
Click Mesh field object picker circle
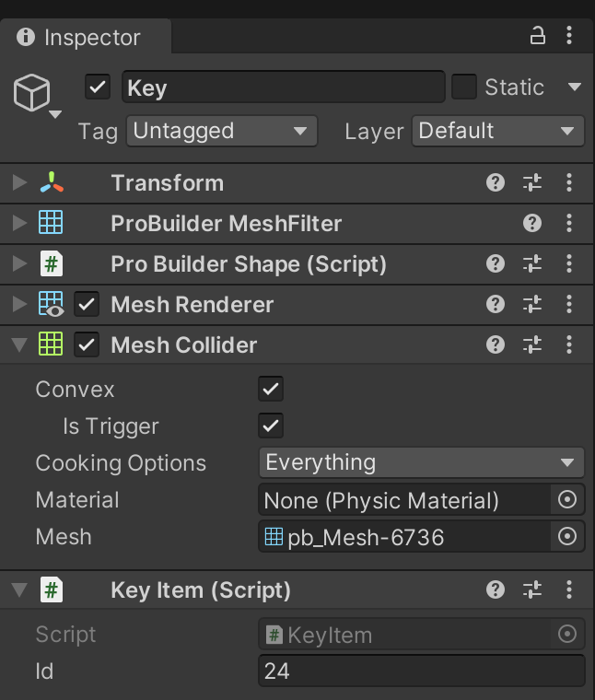click(x=567, y=536)
